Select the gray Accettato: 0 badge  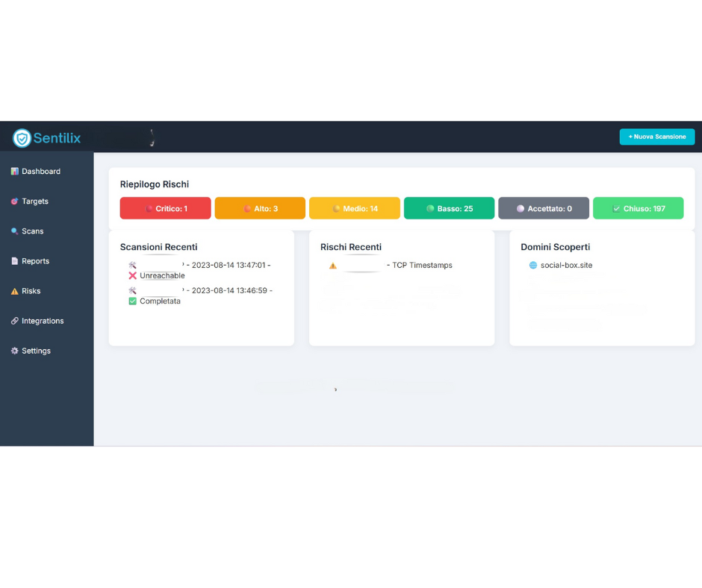coord(544,208)
